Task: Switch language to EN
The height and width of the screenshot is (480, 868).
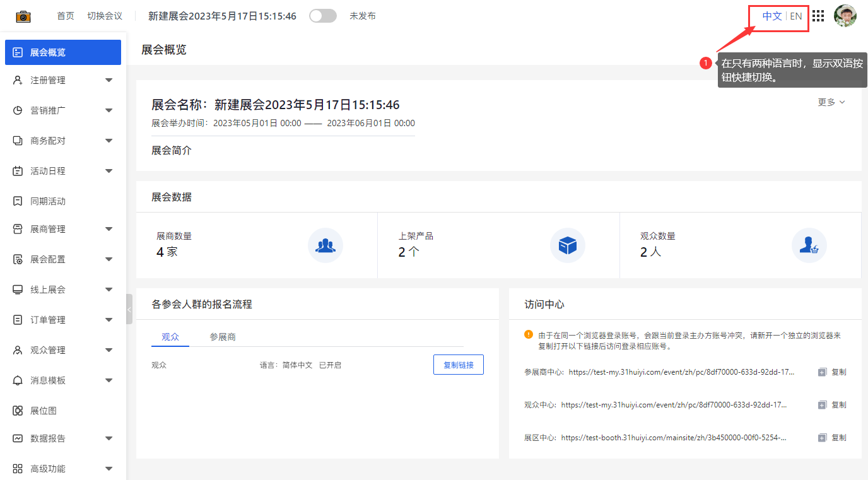Action: [796, 16]
